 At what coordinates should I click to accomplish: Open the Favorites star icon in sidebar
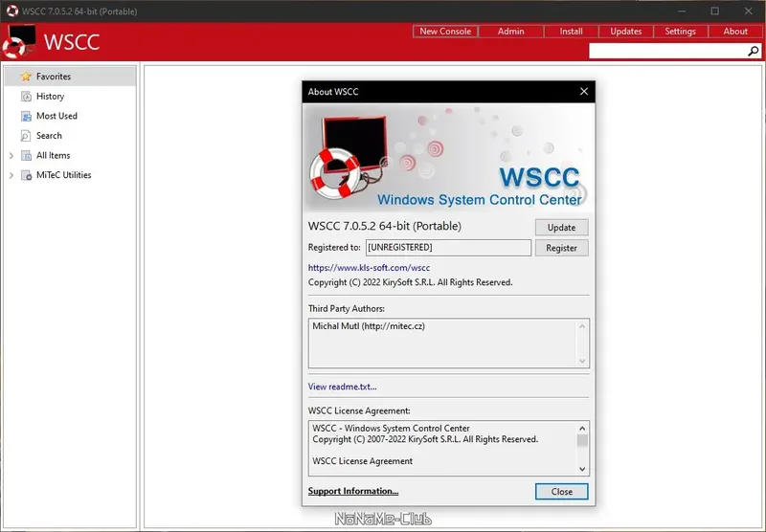(26, 77)
